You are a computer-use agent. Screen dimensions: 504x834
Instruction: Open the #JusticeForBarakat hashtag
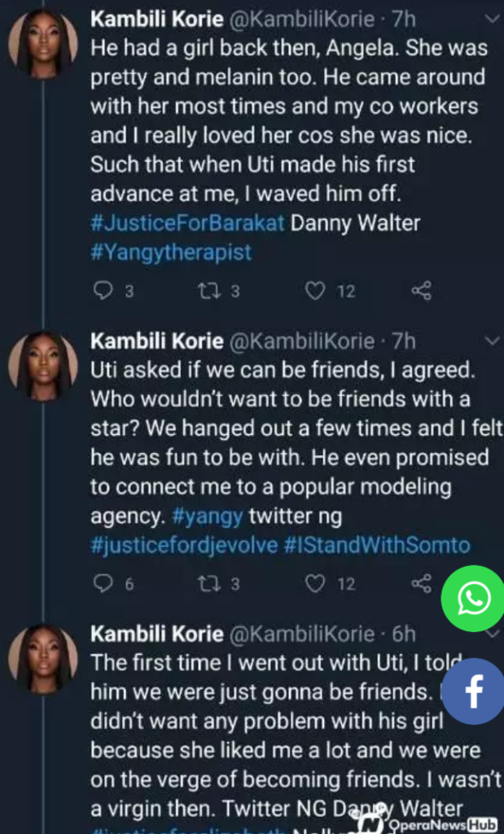click(x=187, y=223)
